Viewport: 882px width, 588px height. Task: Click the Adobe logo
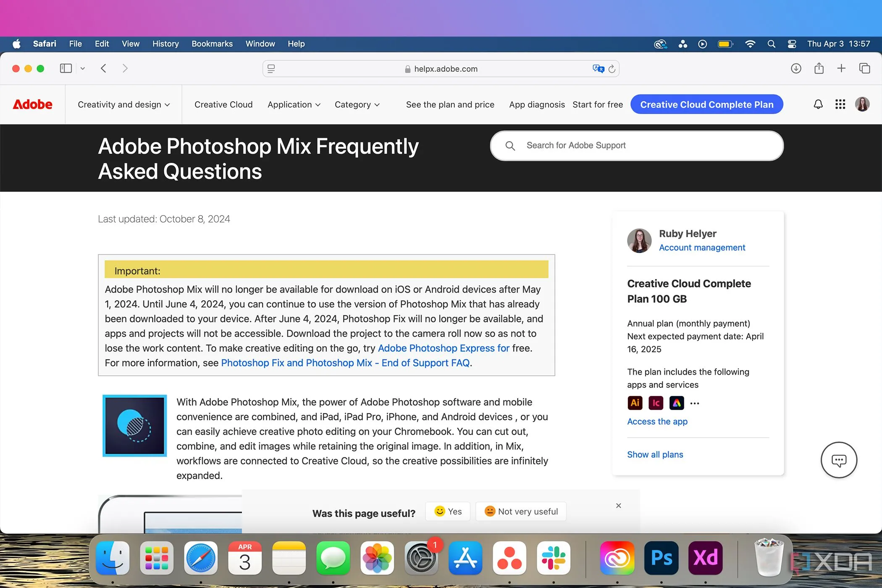click(x=32, y=105)
